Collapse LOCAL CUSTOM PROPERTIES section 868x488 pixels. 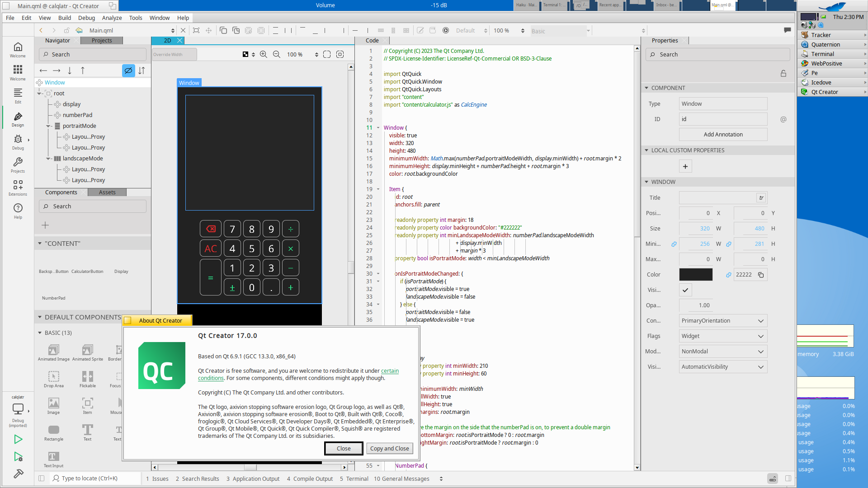point(646,150)
